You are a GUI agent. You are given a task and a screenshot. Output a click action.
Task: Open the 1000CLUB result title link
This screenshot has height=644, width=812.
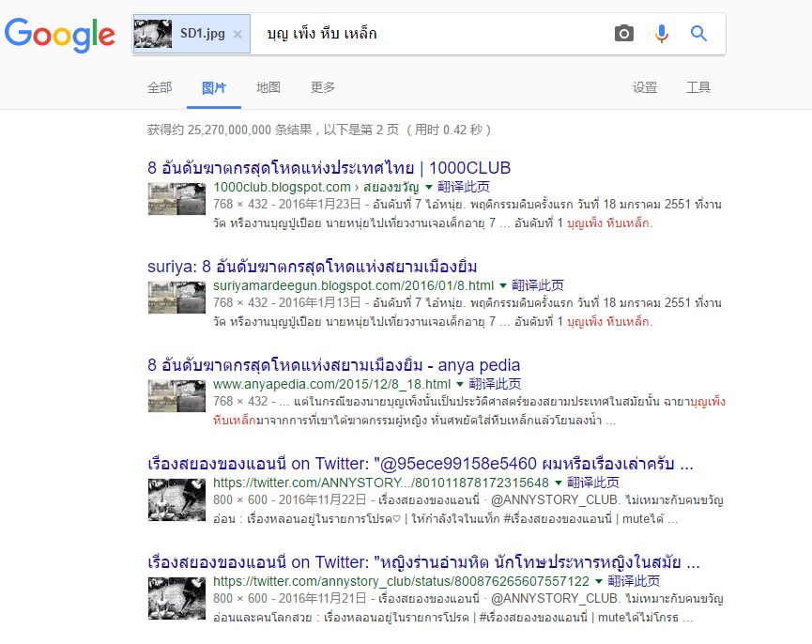pos(329,168)
